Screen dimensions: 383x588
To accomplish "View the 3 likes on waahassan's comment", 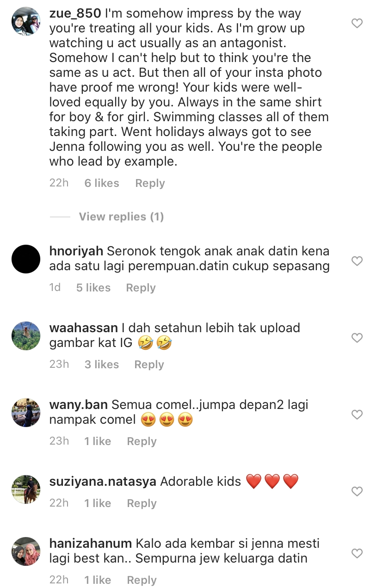I will pyautogui.click(x=101, y=365).
